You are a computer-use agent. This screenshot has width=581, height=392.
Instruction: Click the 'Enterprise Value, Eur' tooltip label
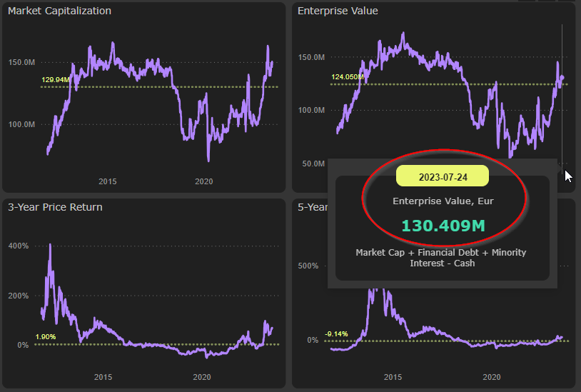click(x=443, y=201)
